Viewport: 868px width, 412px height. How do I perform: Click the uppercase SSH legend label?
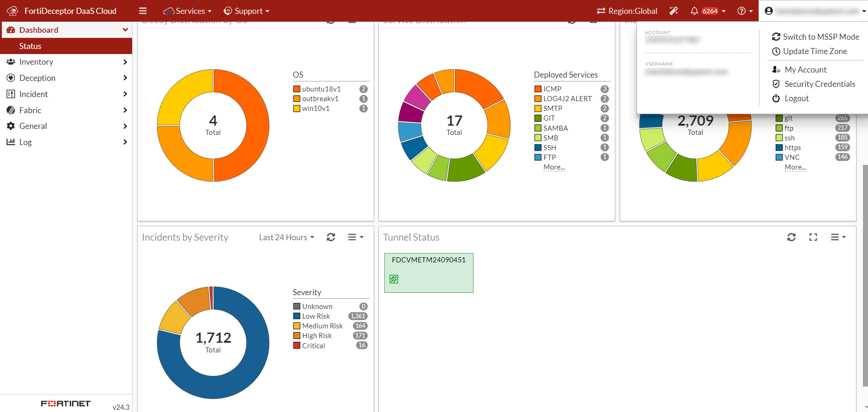(x=550, y=147)
